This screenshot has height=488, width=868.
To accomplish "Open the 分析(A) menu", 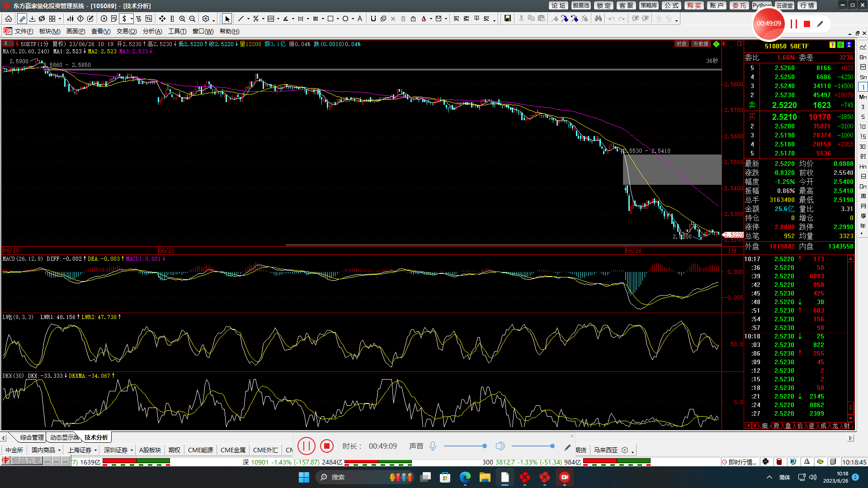I will [x=152, y=31].
